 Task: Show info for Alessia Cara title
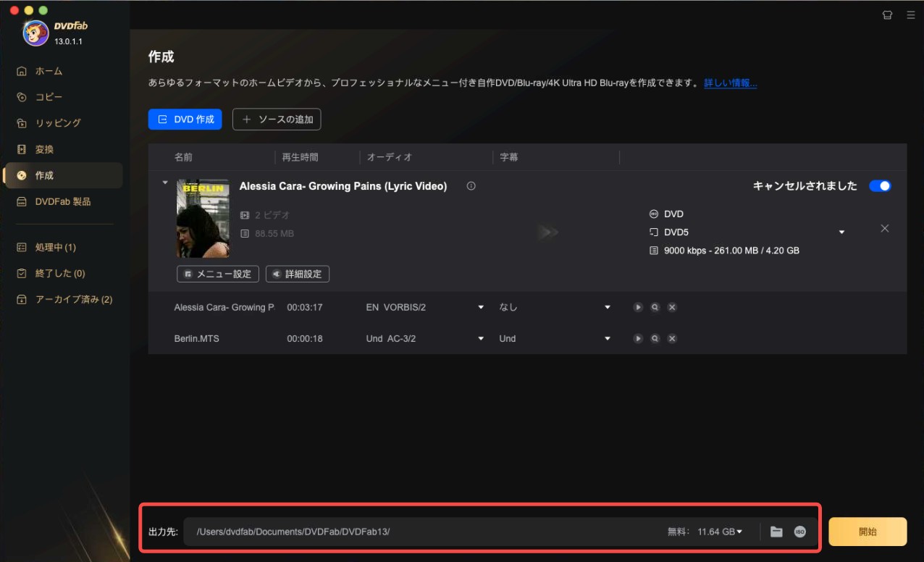(471, 186)
